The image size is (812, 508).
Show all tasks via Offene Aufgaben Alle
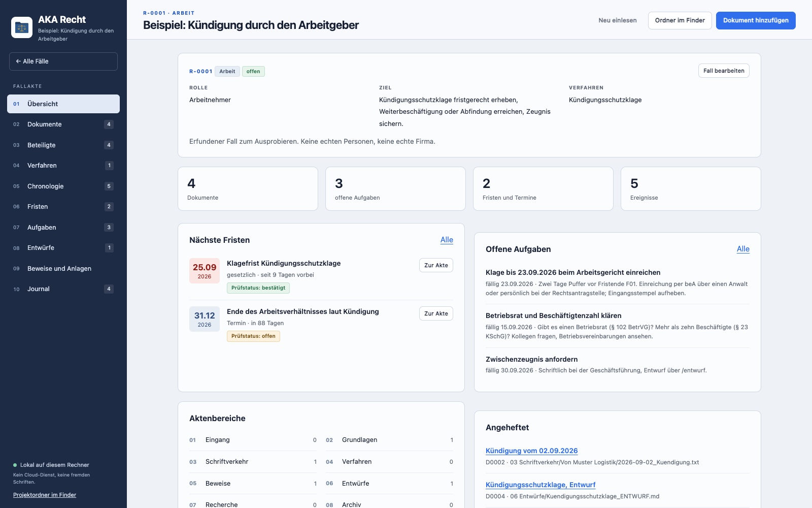(x=743, y=249)
